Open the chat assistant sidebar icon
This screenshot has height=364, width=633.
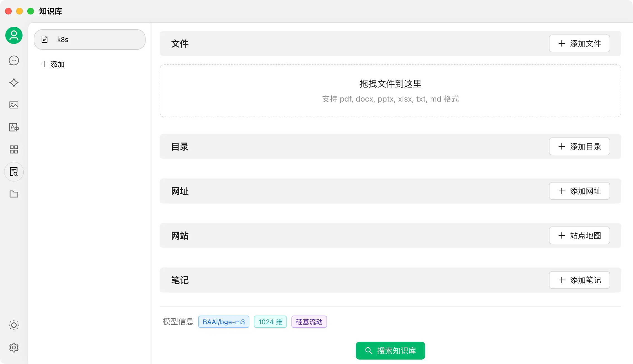tap(14, 60)
